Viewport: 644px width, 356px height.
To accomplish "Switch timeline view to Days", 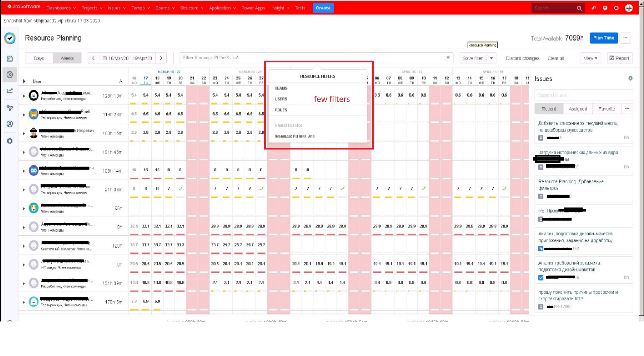I will pyautogui.click(x=39, y=58).
